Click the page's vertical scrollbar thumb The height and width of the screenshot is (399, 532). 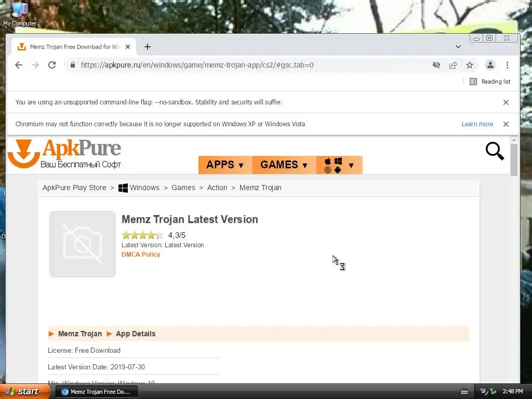tap(514, 160)
